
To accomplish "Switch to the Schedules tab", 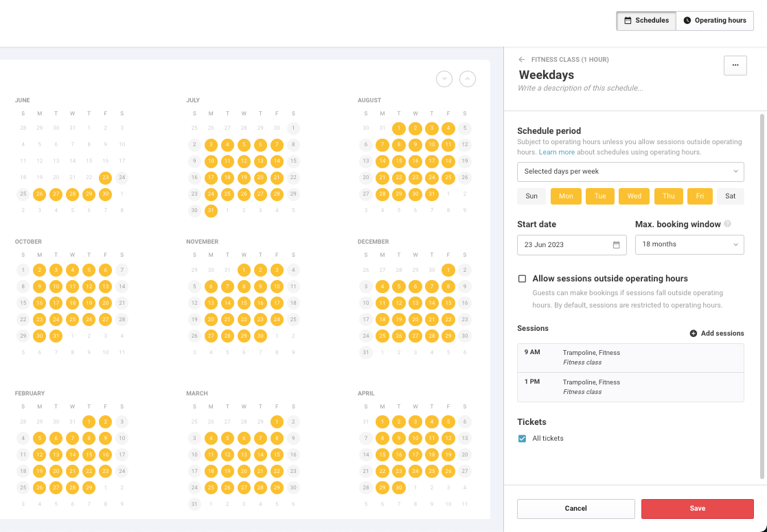I will click(x=646, y=21).
